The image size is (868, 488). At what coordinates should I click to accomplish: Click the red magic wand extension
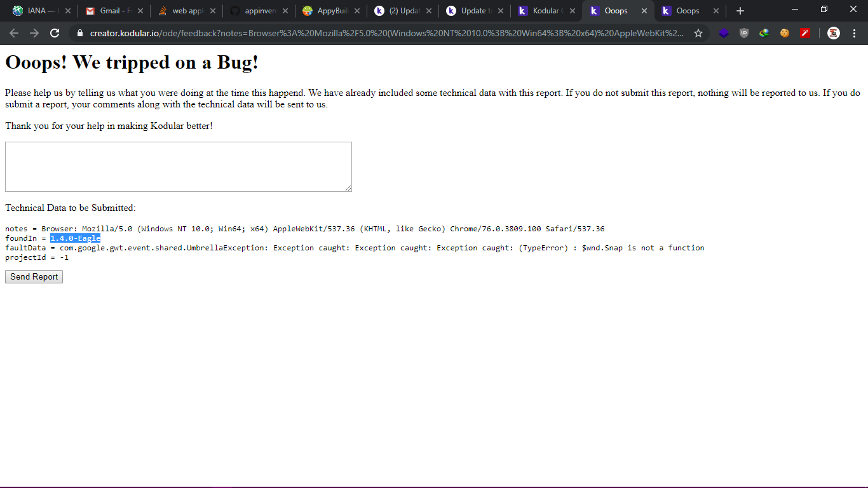click(x=805, y=33)
